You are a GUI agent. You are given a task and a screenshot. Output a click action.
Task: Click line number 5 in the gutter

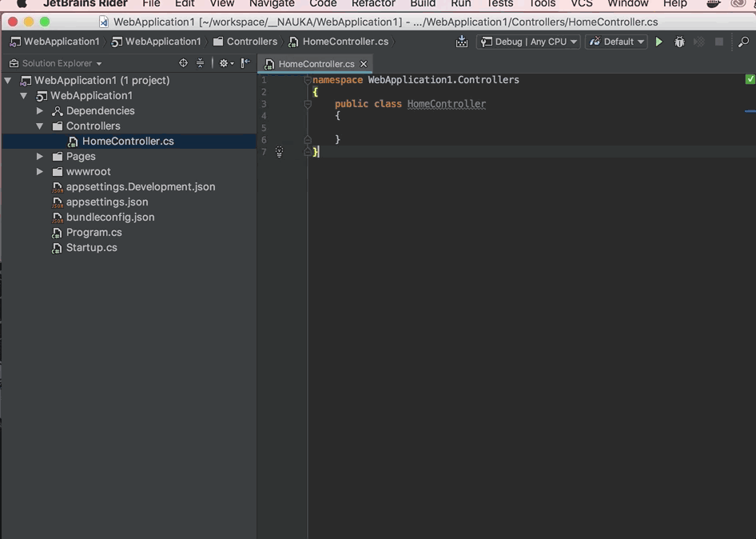pos(264,128)
